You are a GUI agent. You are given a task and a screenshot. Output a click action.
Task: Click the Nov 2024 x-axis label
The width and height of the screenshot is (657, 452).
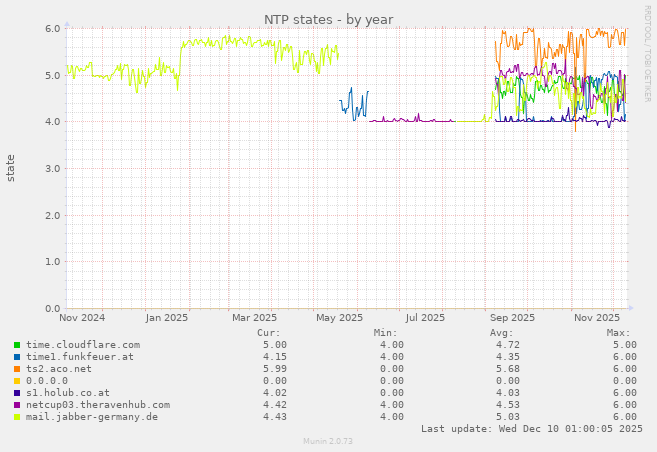click(x=82, y=318)
